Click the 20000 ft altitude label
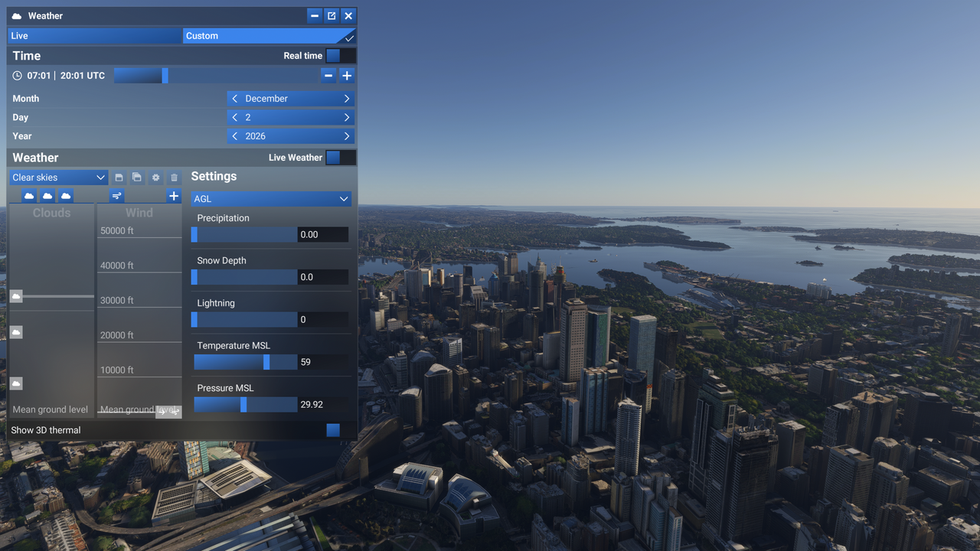This screenshot has height=551, width=980. 117,335
